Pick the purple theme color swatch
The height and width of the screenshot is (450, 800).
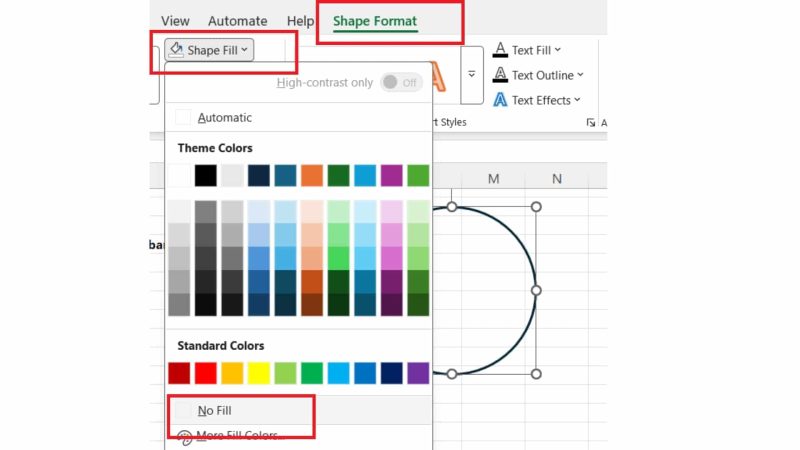[391, 176]
